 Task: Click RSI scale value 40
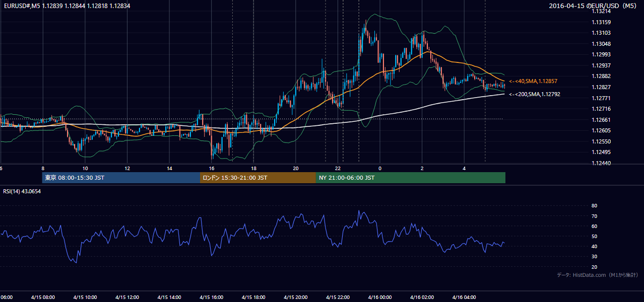pos(594,246)
